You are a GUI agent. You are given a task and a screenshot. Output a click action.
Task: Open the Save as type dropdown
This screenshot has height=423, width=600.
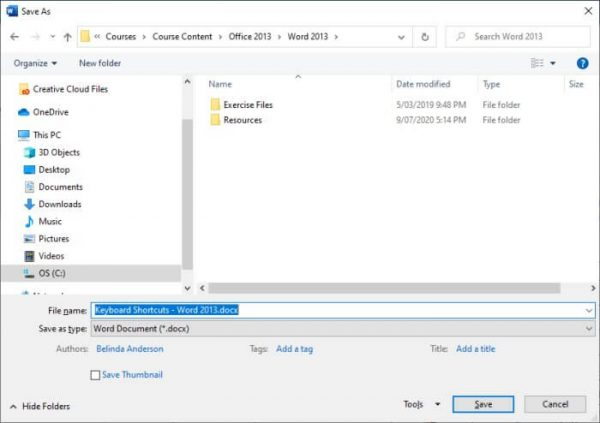pyautogui.click(x=342, y=329)
